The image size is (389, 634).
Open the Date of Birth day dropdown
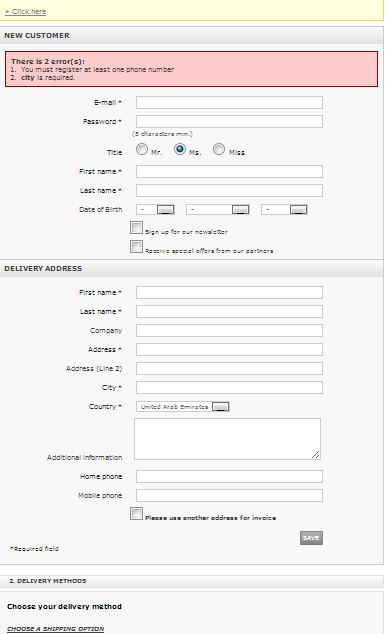[155, 209]
